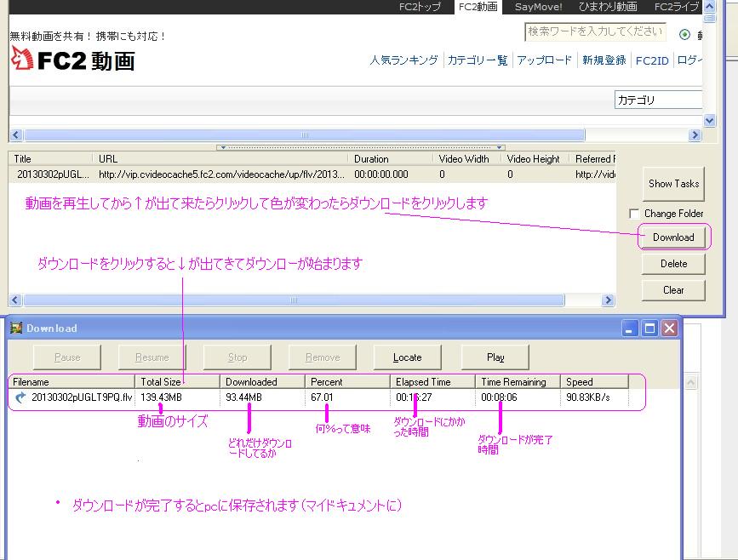Switch to the FC2動画 tab

click(478, 7)
